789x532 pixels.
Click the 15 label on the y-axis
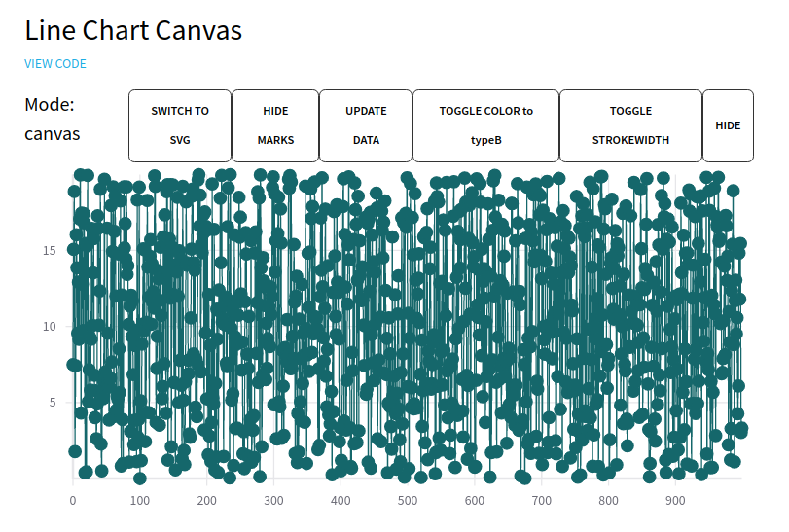pos(50,250)
